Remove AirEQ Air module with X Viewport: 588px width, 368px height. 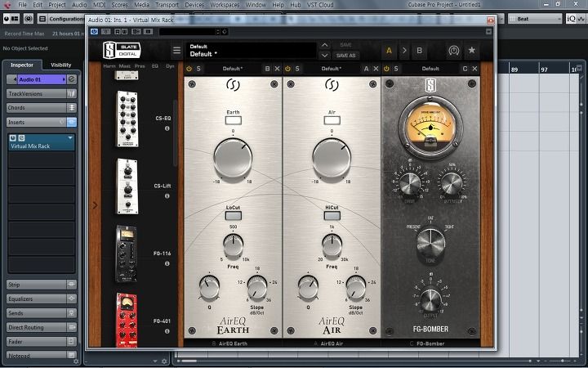coord(376,69)
